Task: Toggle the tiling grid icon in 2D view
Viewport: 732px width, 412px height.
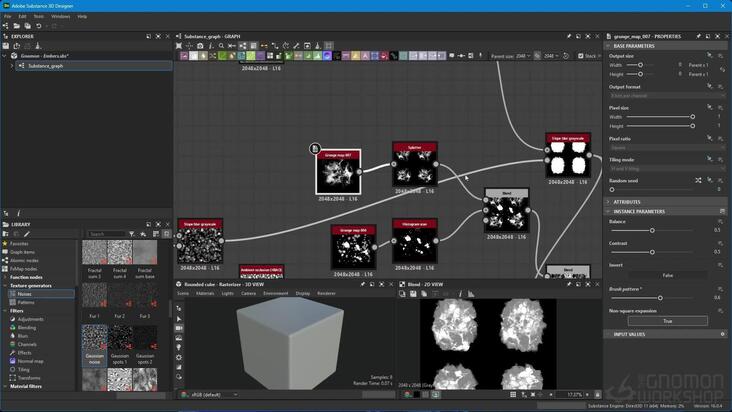Action: (x=513, y=395)
